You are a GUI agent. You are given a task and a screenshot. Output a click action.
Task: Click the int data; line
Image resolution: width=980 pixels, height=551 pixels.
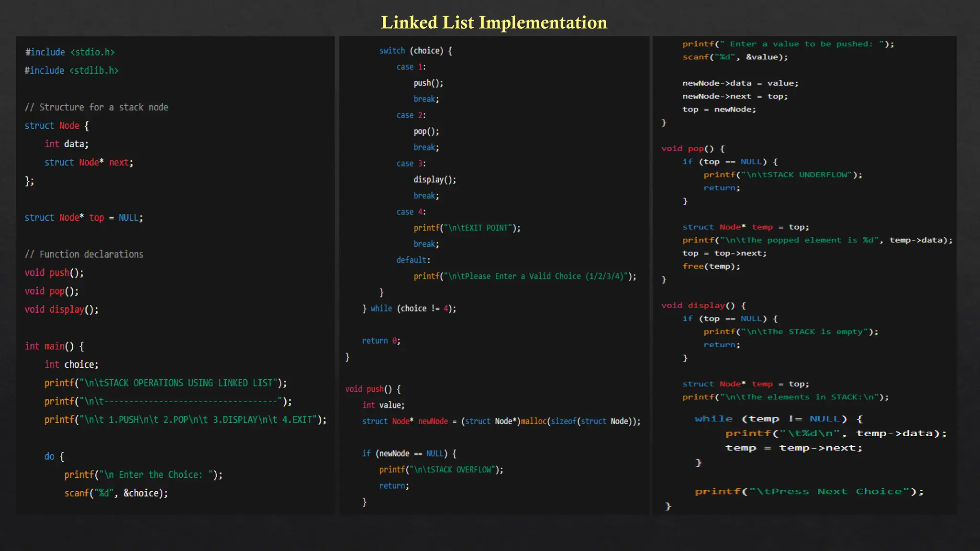[67, 144]
